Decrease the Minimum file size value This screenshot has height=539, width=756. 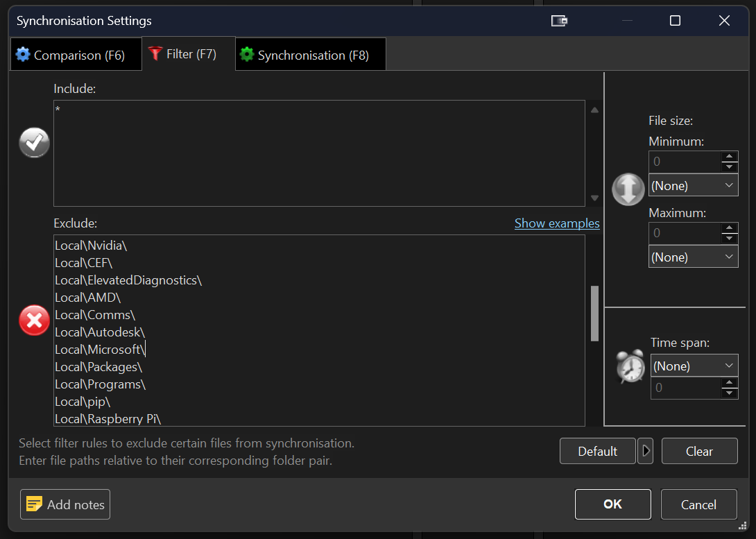coord(730,166)
